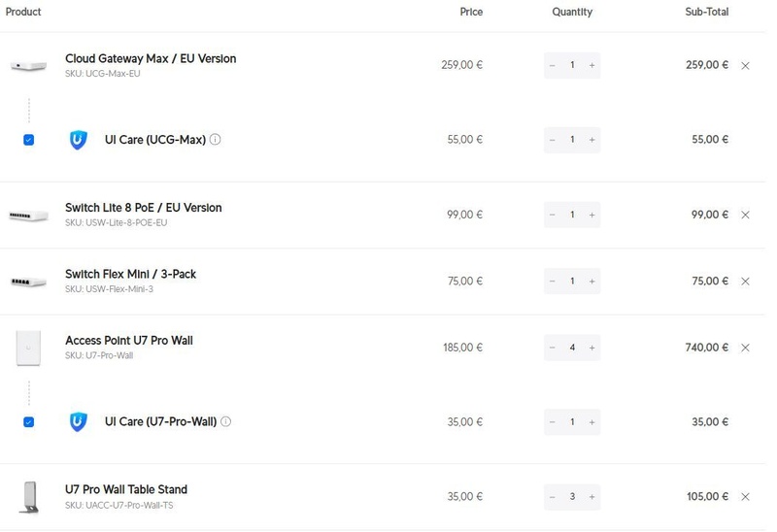Viewport: 777px width, 532px height.
Task: Decrease Access Point U7 Pro Wall quantity
Action: [x=552, y=348]
